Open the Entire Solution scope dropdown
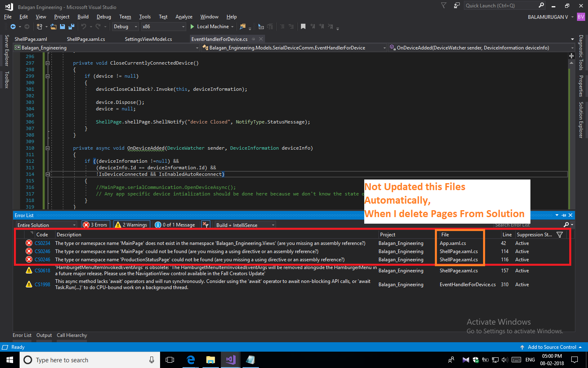This screenshot has height=368, width=588. click(46, 224)
